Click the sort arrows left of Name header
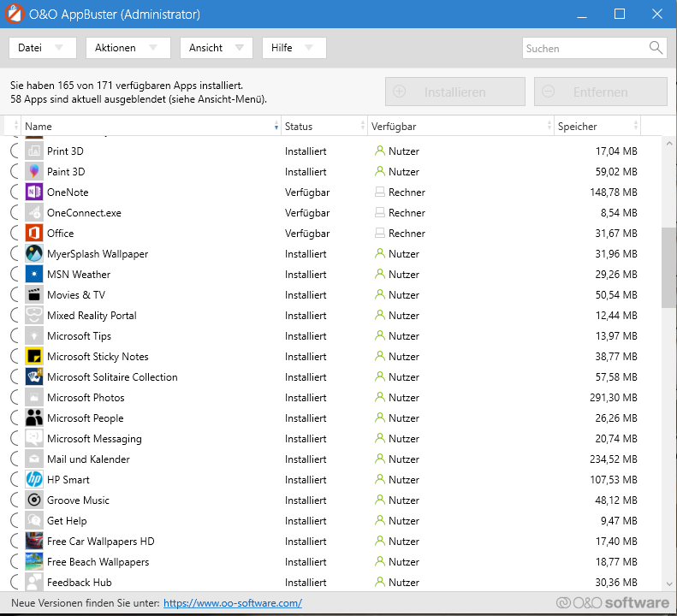This screenshot has height=616, width=677. click(x=16, y=126)
